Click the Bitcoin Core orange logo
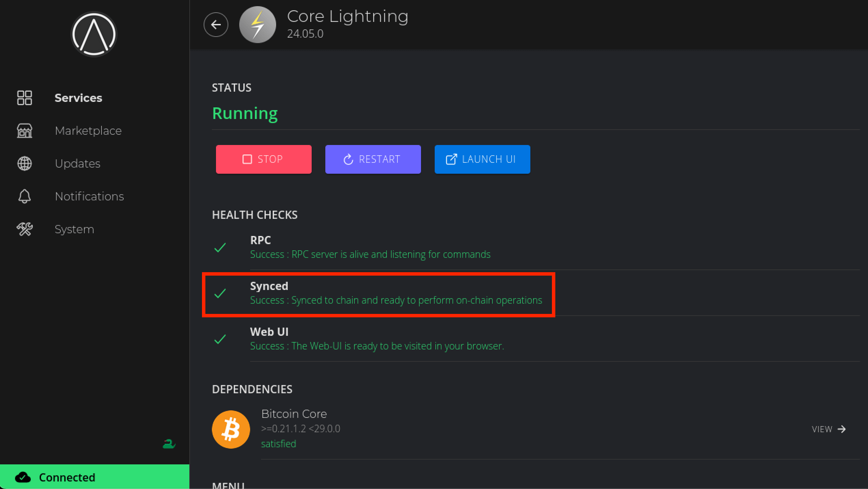Screen dimensions: 868x489 click(x=231, y=429)
